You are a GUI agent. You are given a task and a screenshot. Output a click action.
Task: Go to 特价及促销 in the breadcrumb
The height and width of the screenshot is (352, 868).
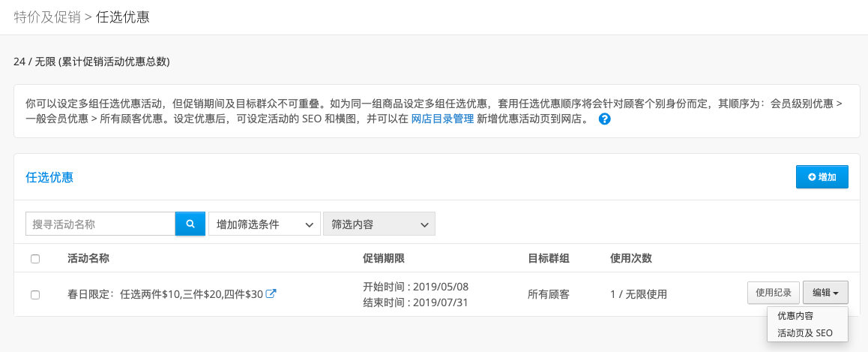(x=47, y=17)
